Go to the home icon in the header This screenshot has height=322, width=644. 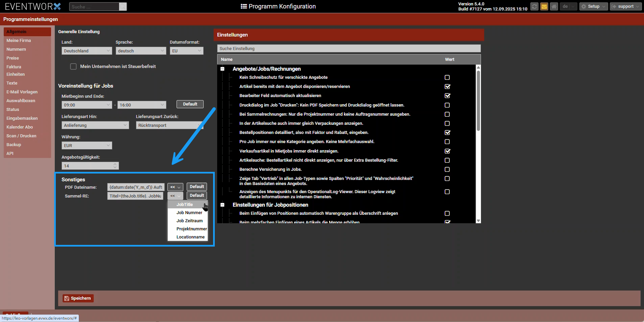pos(554,6)
